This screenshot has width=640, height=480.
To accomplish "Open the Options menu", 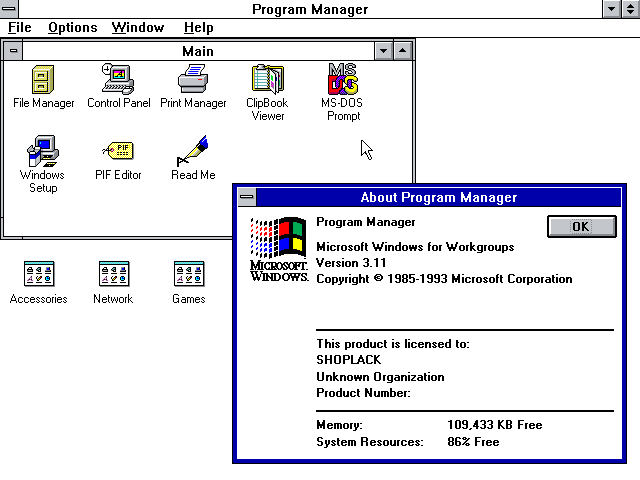I will pos(73,28).
